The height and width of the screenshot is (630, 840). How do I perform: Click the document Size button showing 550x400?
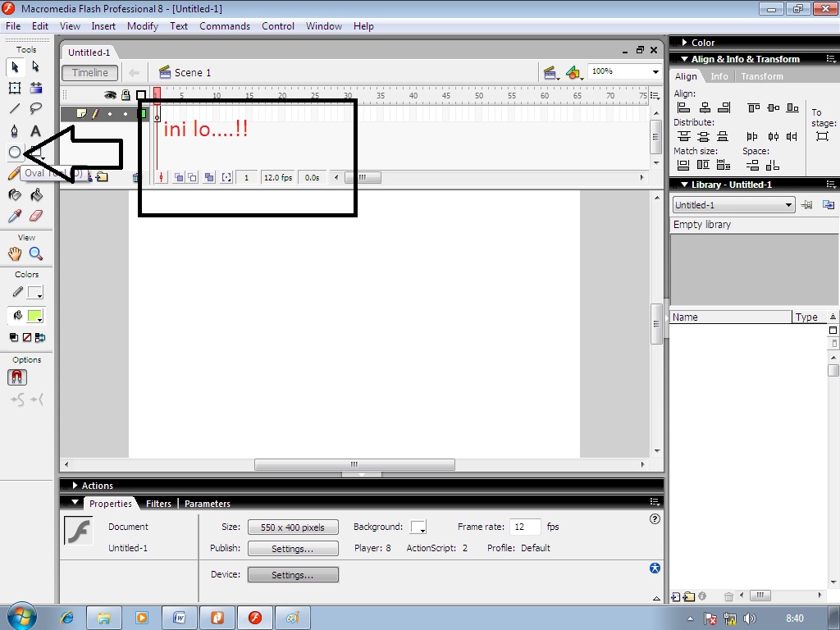point(293,527)
